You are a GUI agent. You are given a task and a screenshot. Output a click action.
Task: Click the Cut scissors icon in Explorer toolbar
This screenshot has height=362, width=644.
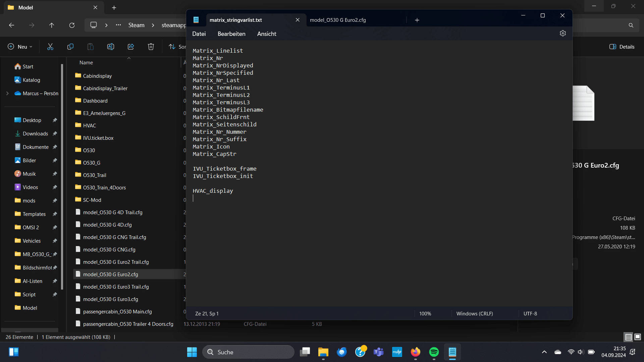50,47
